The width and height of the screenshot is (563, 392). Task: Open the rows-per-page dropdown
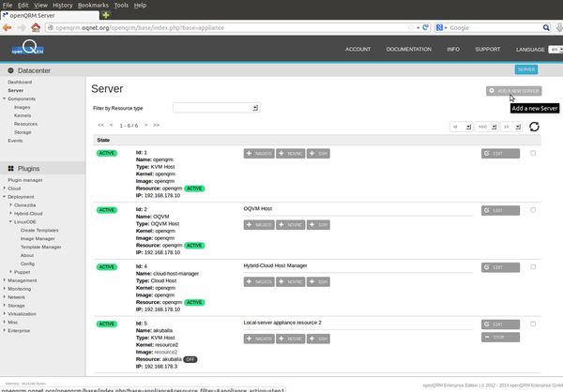pyautogui.click(x=511, y=127)
